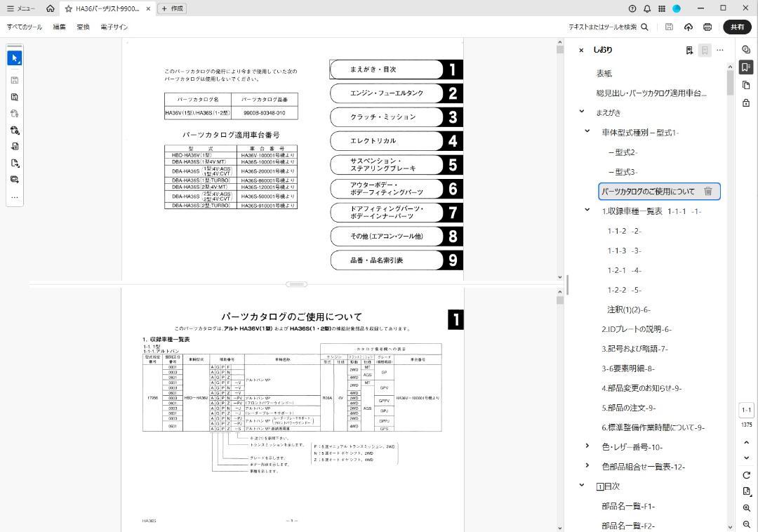
Task: Select the arrow selection tool
Action: pyautogui.click(x=15, y=58)
